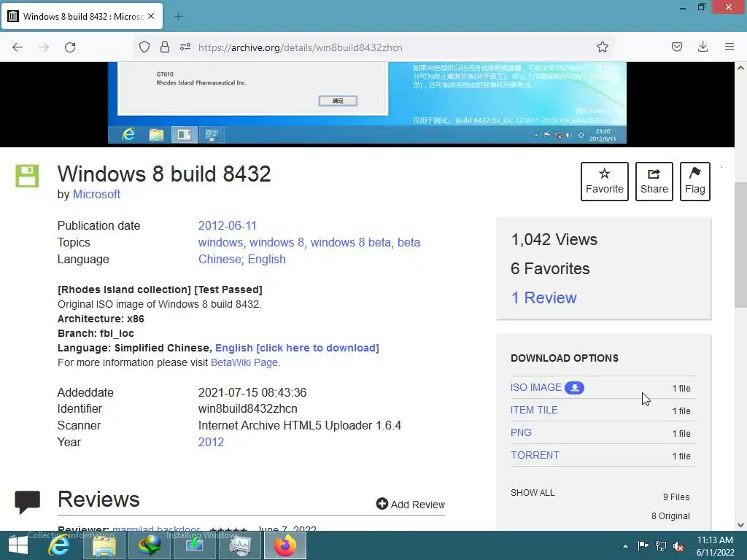This screenshot has height=560, width=747.
Task: Open the 2012 year link
Action: point(211,443)
